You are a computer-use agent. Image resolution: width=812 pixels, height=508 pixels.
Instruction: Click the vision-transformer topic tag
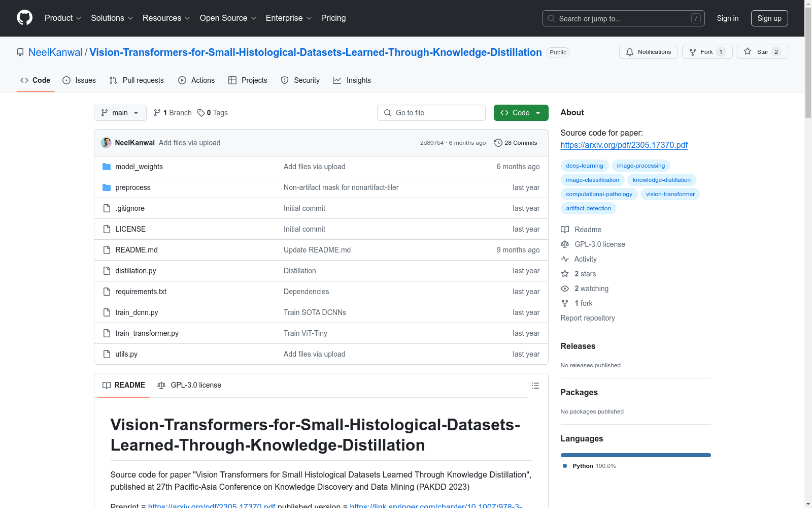(x=670, y=194)
